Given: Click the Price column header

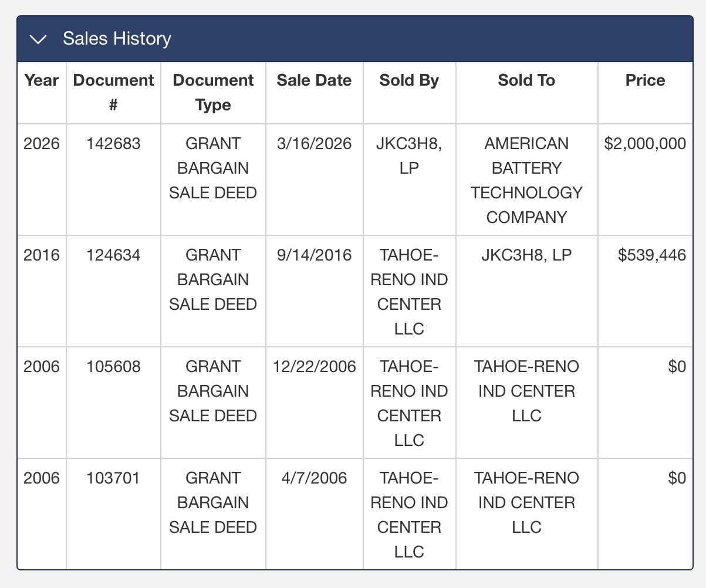Looking at the screenshot, I should (x=645, y=80).
